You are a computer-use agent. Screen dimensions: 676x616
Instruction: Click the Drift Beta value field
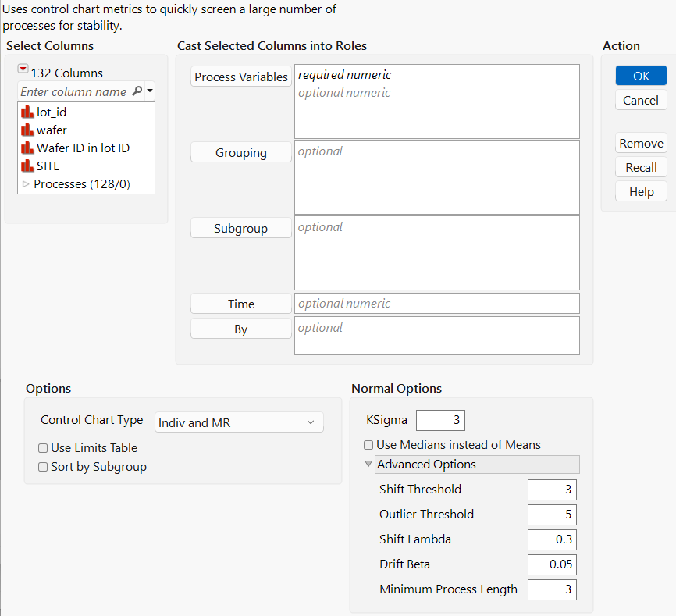[x=552, y=564]
